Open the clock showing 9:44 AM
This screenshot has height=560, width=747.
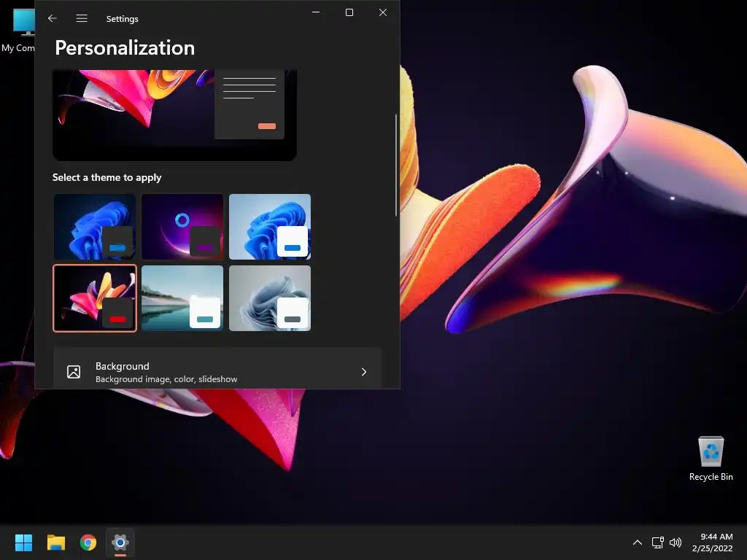coord(713,542)
